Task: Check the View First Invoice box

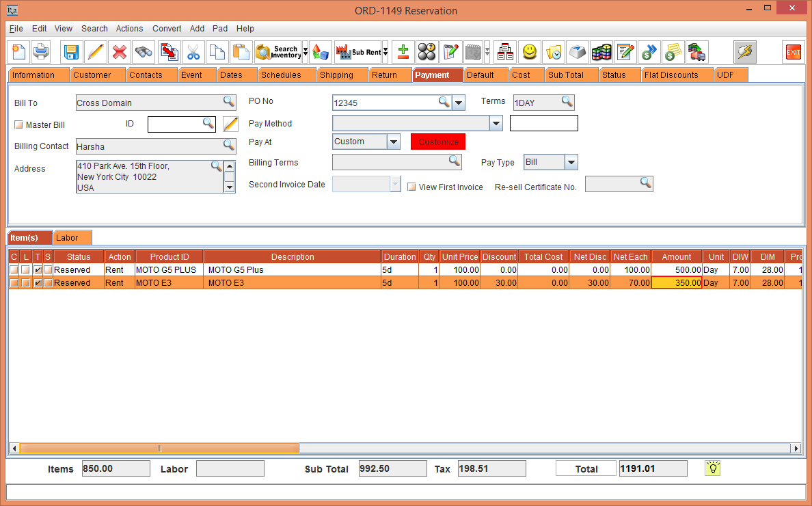Action: 411,187
